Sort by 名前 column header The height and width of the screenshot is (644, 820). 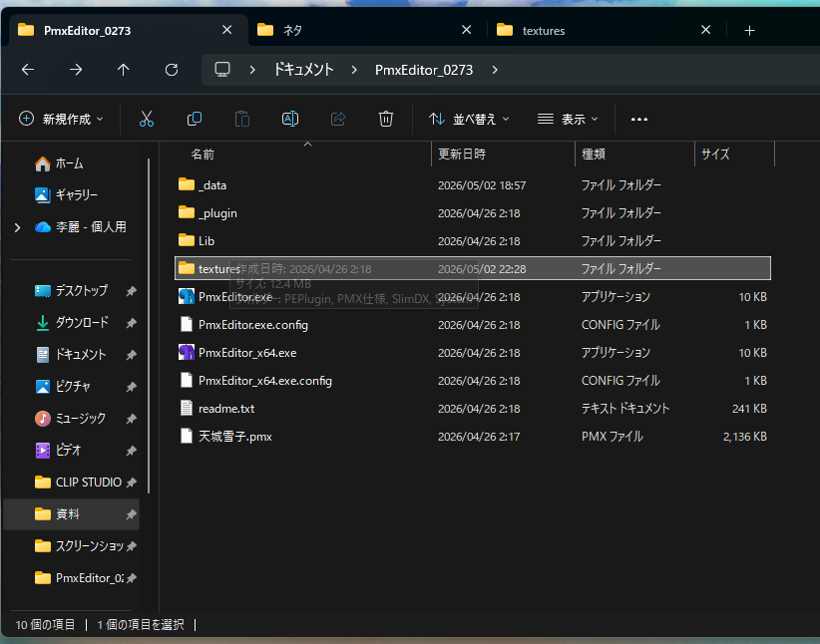tap(302, 155)
